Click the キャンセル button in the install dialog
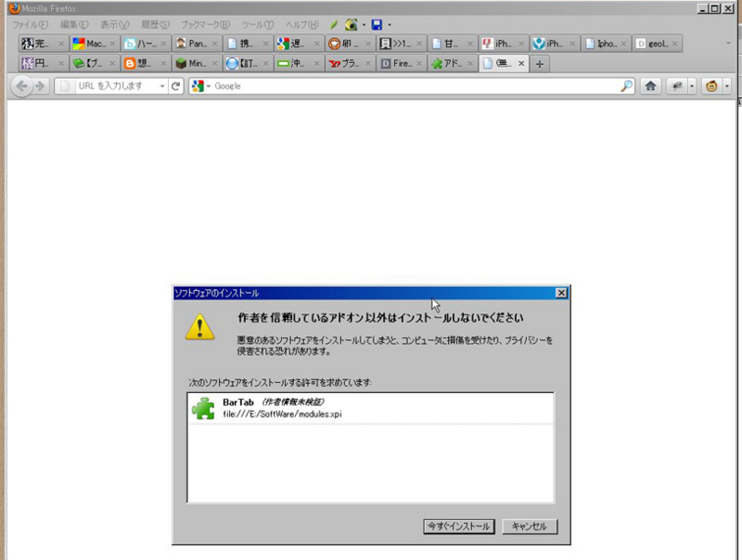Screen dimensions: 742x560 tap(527, 526)
